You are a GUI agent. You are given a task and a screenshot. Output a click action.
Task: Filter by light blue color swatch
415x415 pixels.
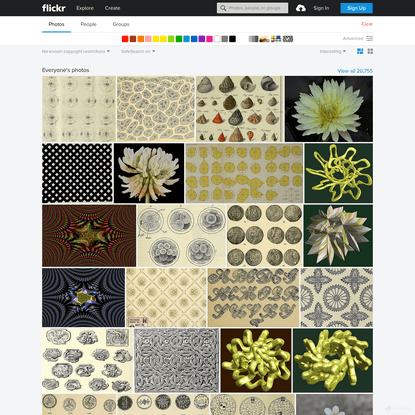186,39
